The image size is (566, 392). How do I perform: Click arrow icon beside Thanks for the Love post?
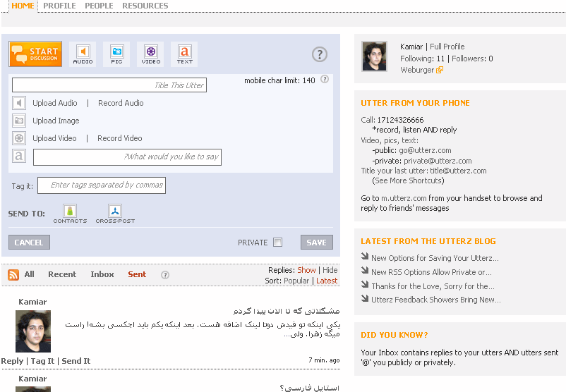pos(365,285)
